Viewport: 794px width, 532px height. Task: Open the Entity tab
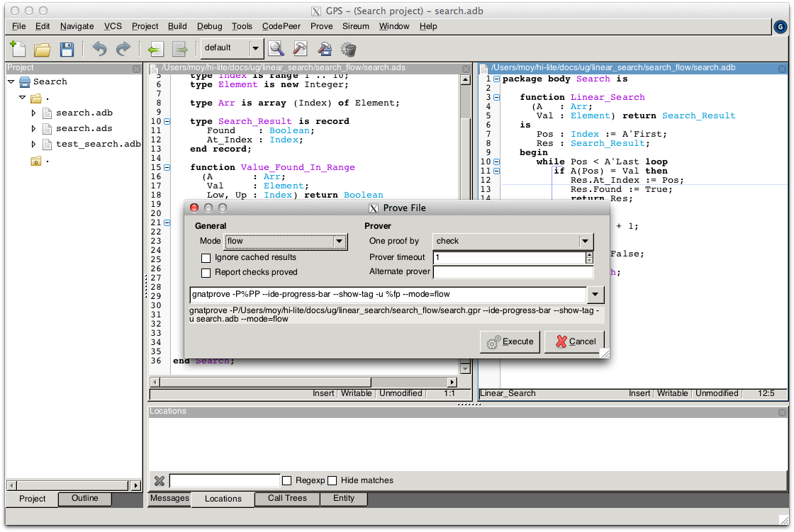tap(344, 499)
